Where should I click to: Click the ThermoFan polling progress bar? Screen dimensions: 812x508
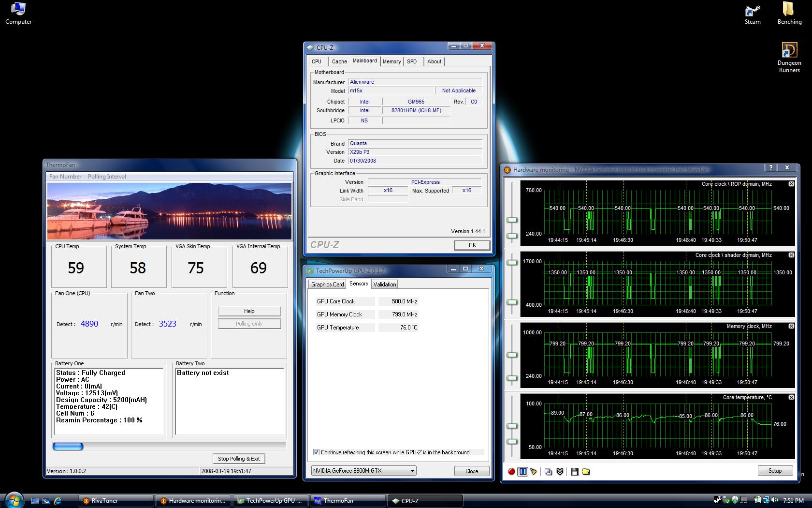click(x=169, y=446)
